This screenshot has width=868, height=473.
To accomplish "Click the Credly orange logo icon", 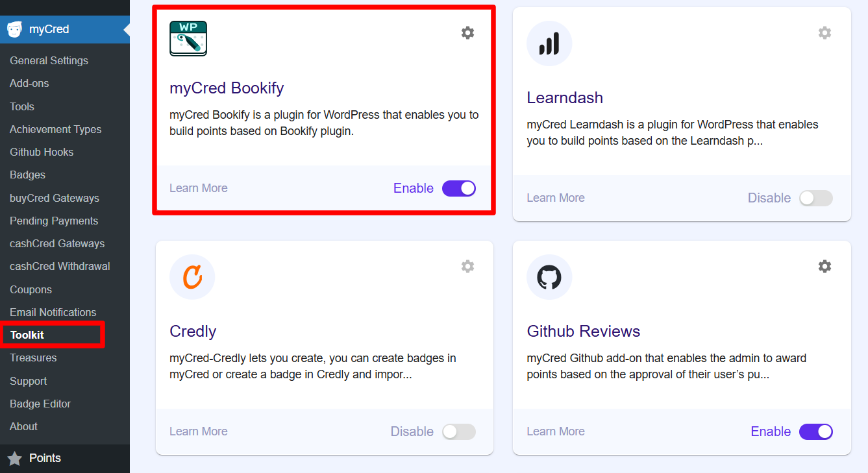I will click(192, 277).
